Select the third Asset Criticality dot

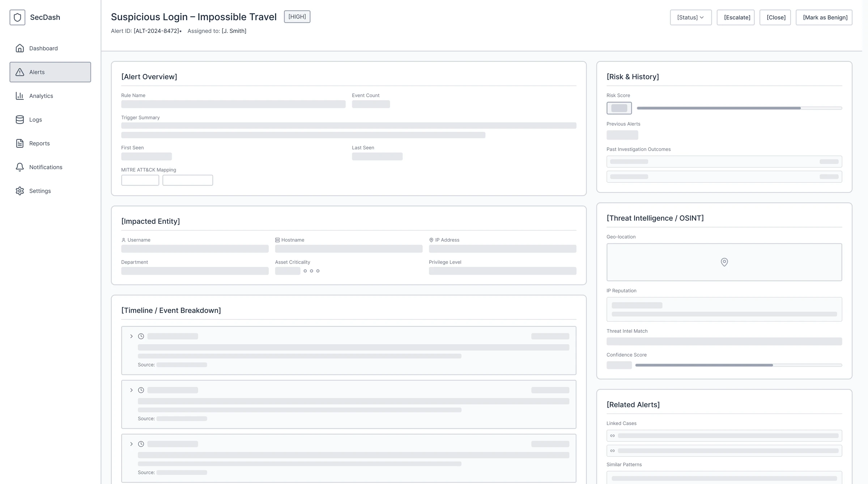coord(318,271)
